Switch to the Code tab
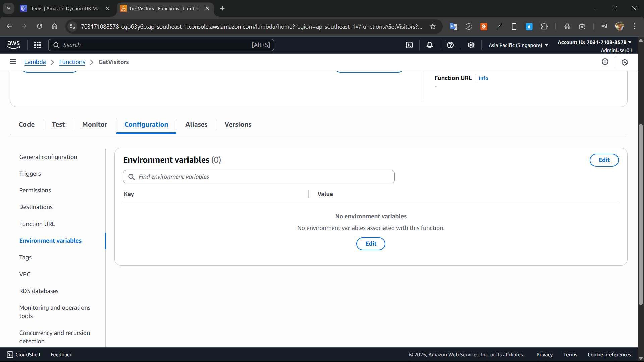This screenshot has width=644, height=362. [x=26, y=124]
